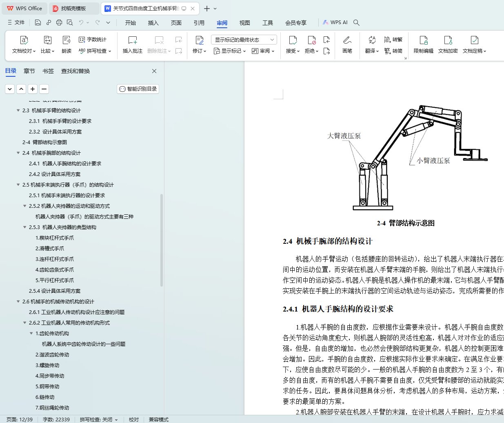This screenshot has width=504, height=423.
Task: Select the arm structure diagram image
Action: tap(408, 157)
